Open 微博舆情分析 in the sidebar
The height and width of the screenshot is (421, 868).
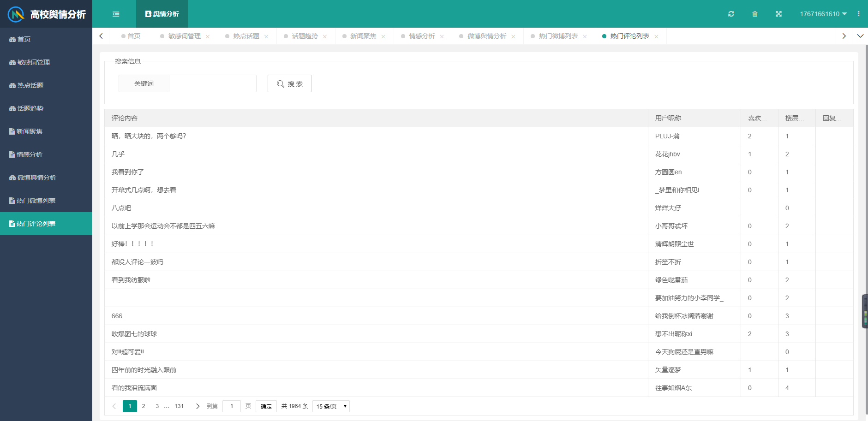click(46, 178)
